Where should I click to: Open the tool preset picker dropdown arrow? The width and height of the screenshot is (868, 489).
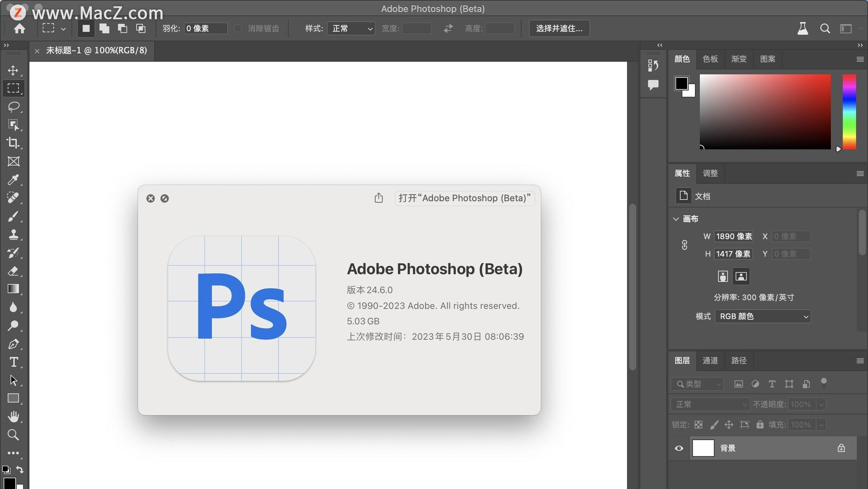pyautogui.click(x=63, y=29)
